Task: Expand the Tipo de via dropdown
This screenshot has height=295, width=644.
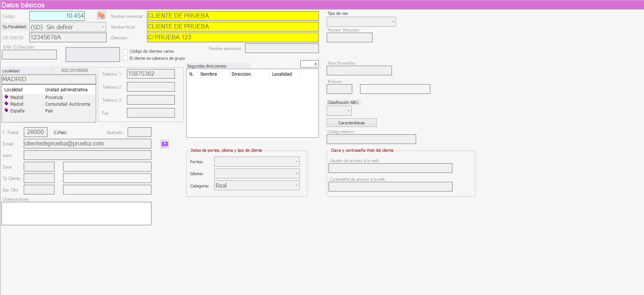Action: click(392, 22)
